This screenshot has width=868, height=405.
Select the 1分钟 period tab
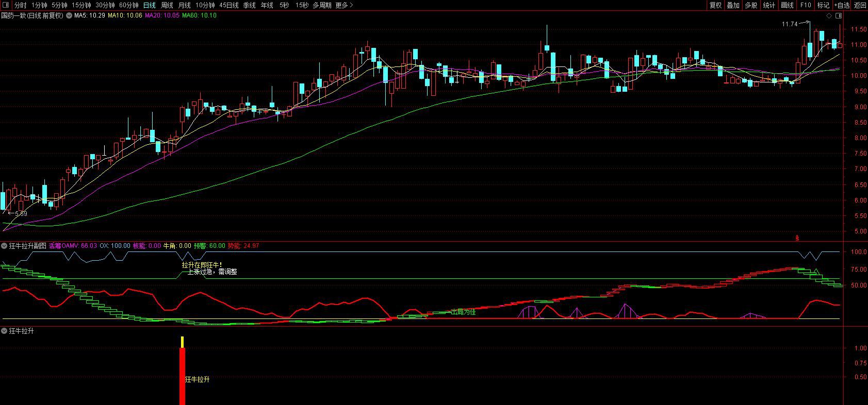click(39, 5)
